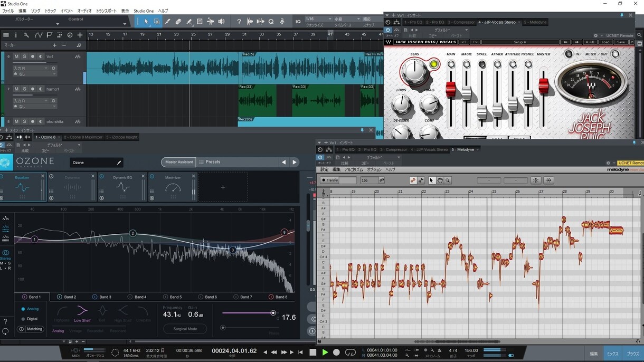
Task: Select the Mute tool in Studio One toolbar
Action: [x=200, y=22]
